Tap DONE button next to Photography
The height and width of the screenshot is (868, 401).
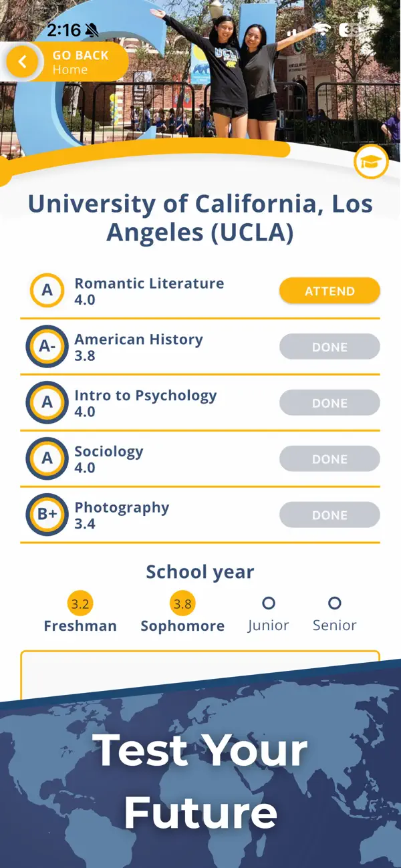(329, 515)
